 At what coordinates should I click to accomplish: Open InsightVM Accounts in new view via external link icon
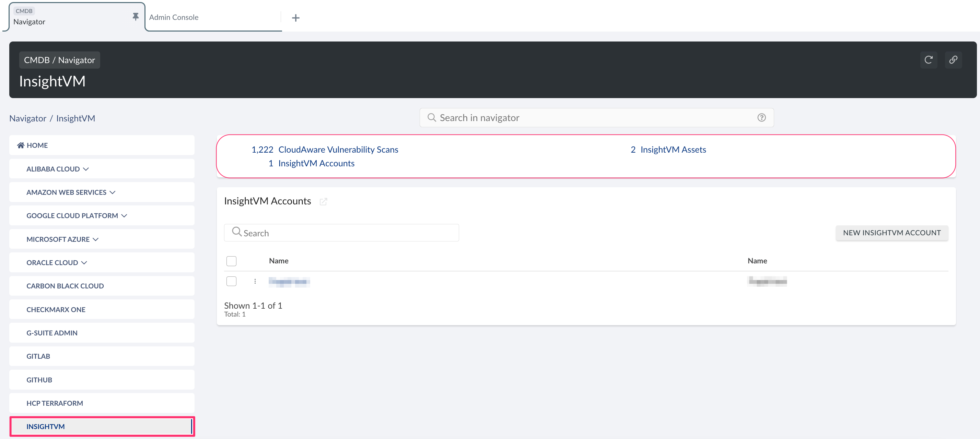[324, 201]
